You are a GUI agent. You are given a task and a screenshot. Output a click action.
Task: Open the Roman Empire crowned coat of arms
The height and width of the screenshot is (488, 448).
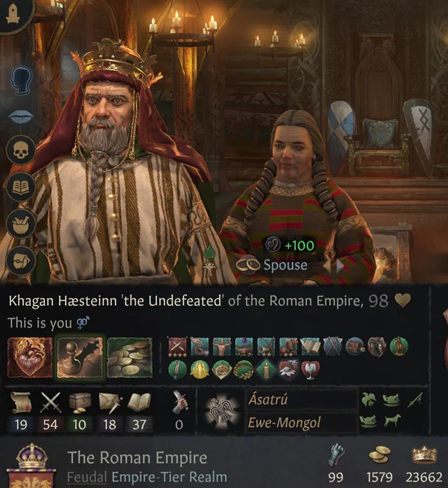tap(32, 466)
